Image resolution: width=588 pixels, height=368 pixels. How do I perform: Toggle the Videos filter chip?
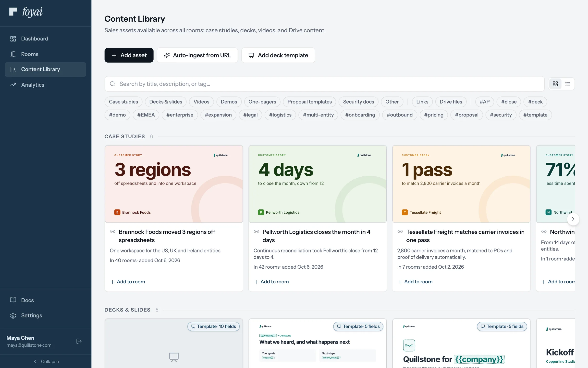point(201,102)
